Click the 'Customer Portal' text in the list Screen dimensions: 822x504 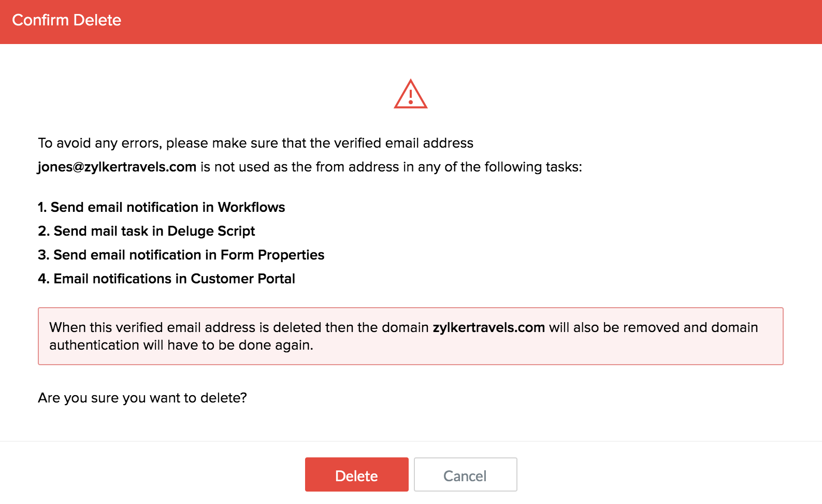coord(242,279)
